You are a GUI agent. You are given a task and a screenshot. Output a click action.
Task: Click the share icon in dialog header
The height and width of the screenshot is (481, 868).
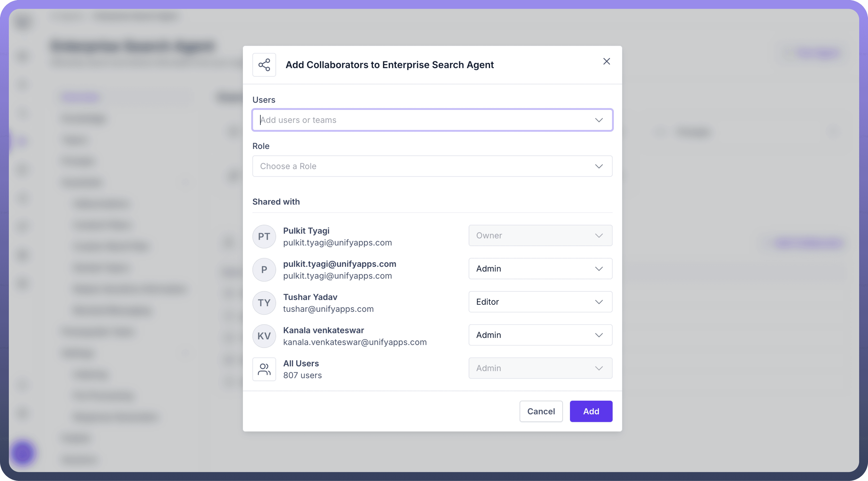click(x=264, y=65)
